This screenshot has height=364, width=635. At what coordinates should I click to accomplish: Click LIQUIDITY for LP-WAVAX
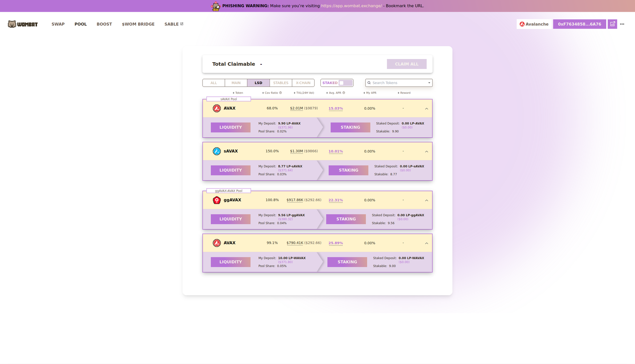231,262
